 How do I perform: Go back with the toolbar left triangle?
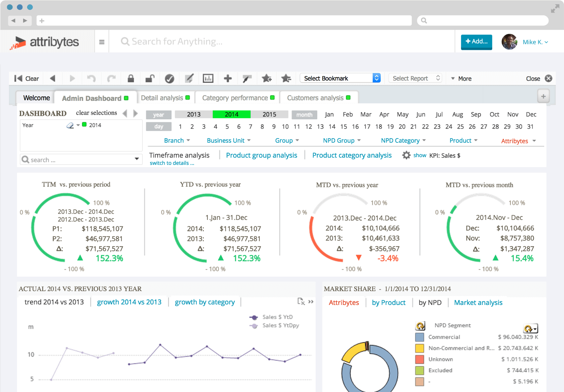tap(52, 78)
